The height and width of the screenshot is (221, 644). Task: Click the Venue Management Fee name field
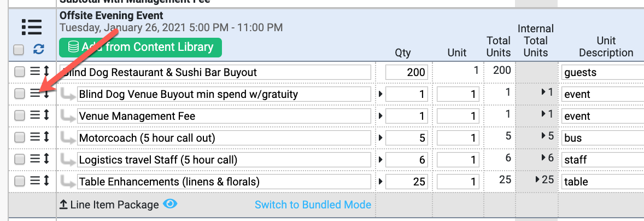pyautogui.click(x=224, y=116)
